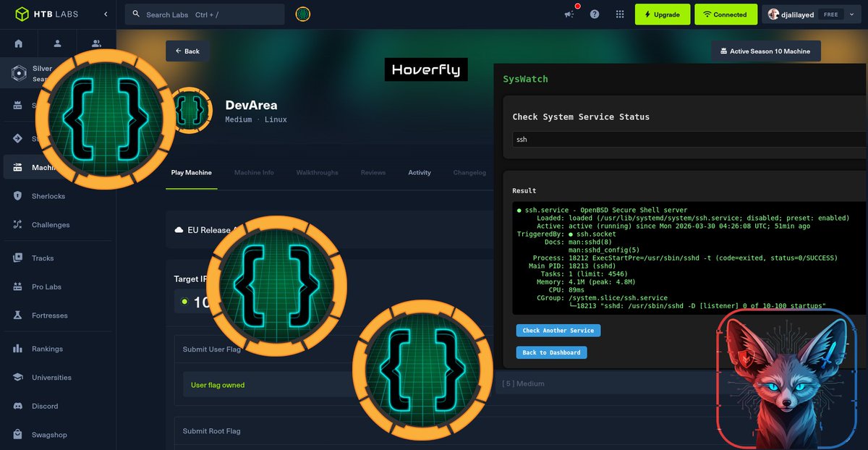Open the Swagshop sidebar link
Screen dimensions: 868x450
49,435
